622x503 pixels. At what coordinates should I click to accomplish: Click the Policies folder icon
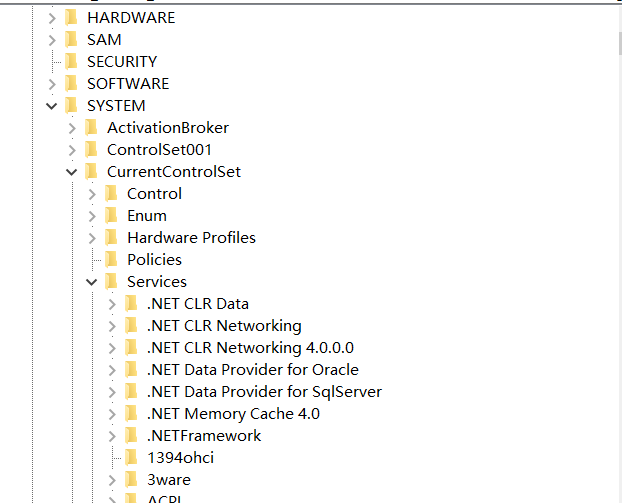[x=111, y=260]
